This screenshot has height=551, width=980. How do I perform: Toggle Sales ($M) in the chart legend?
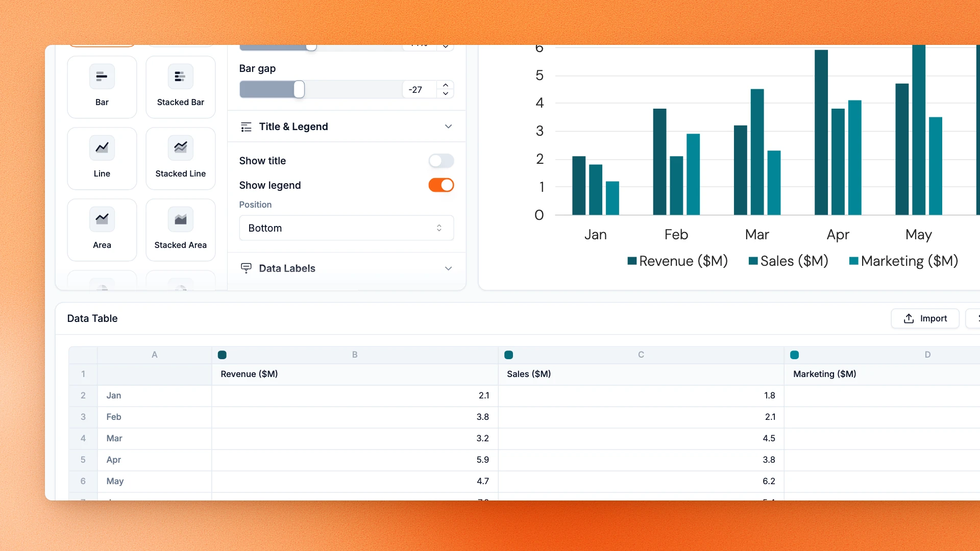tap(788, 261)
